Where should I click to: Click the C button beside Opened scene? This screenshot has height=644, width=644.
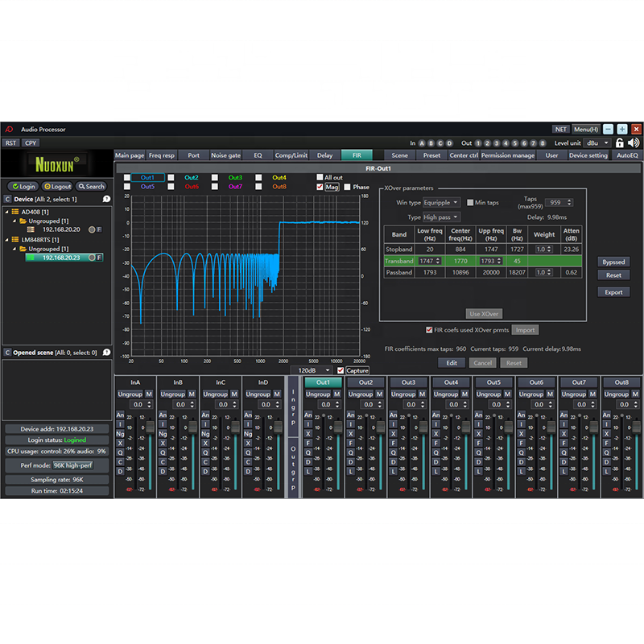pyautogui.click(x=7, y=353)
